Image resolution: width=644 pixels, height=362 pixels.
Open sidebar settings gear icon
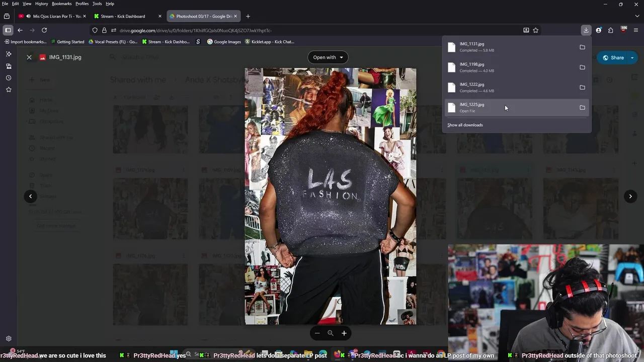pyautogui.click(x=9, y=339)
